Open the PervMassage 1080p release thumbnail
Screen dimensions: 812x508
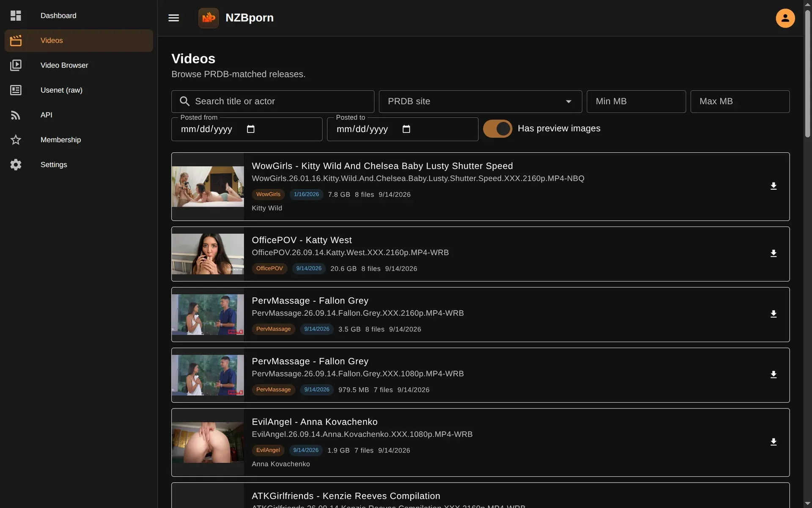pos(208,375)
